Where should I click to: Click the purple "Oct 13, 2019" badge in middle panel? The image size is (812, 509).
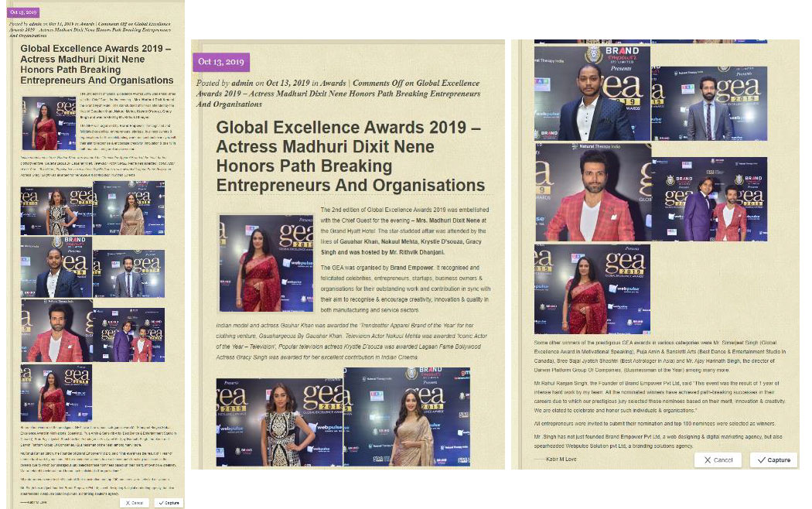[221, 62]
